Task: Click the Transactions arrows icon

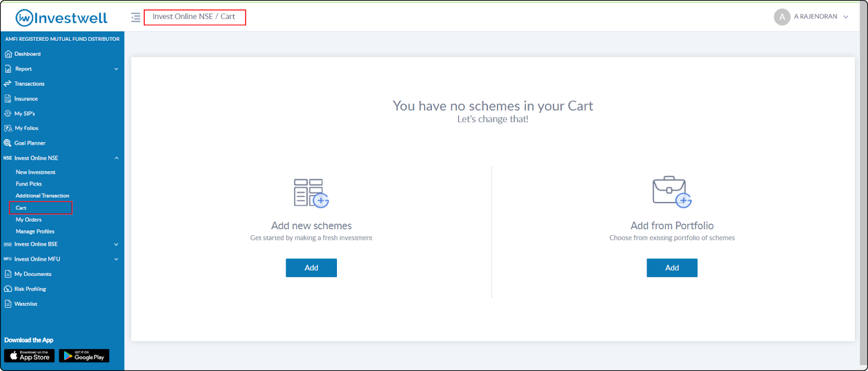Action: pos(8,84)
